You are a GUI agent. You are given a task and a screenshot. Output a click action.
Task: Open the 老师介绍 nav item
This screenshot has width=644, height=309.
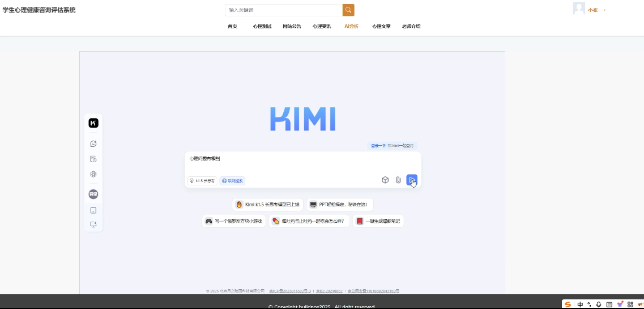coord(411,26)
